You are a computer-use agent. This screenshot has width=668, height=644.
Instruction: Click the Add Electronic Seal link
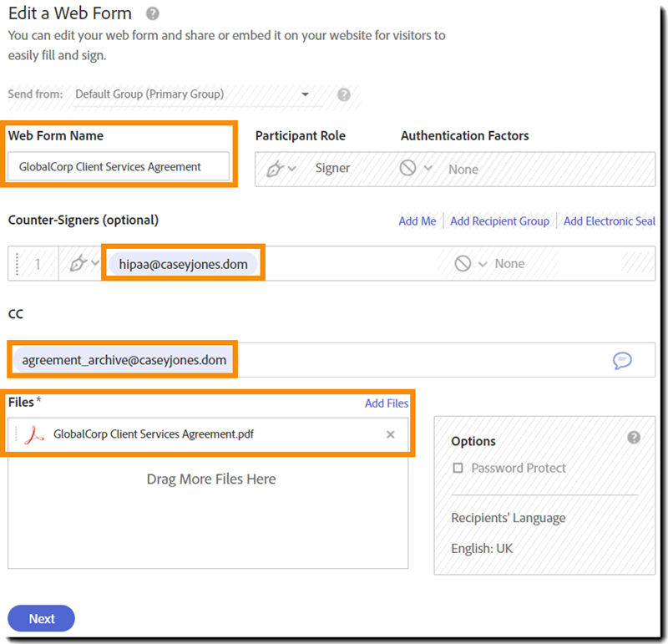[609, 221]
